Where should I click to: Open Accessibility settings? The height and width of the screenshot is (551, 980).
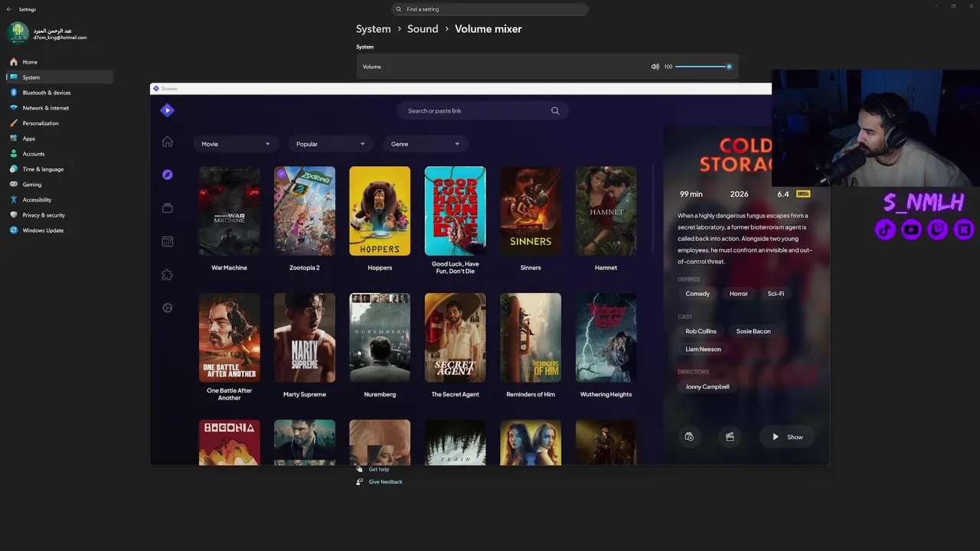point(60,200)
